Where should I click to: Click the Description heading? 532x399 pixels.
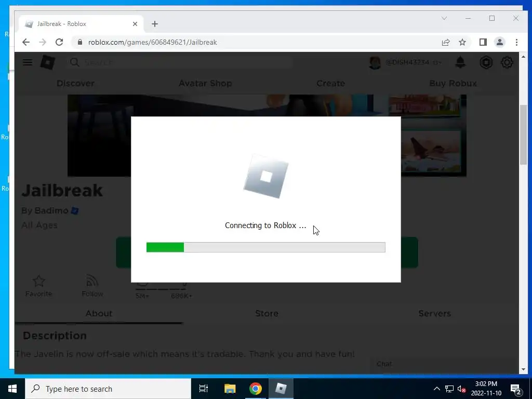click(55, 336)
